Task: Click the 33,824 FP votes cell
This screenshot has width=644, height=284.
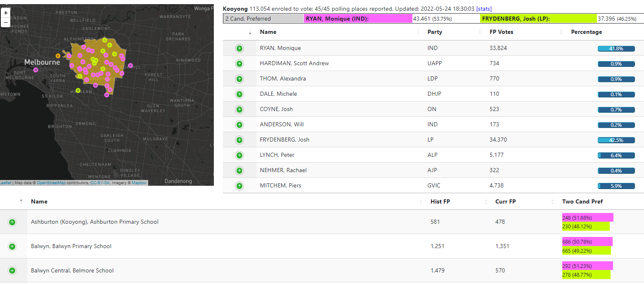Action: [x=498, y=48]
